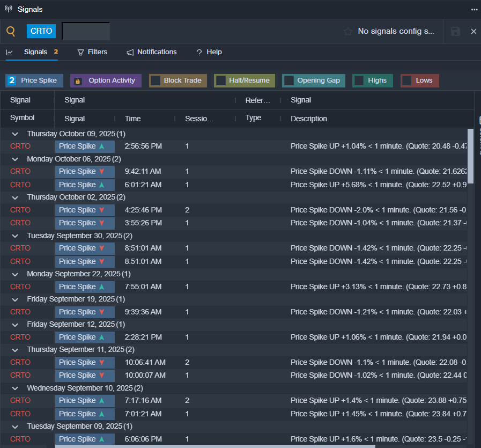
Task: Open the Notifications tab
Action: tap(151, 52)
